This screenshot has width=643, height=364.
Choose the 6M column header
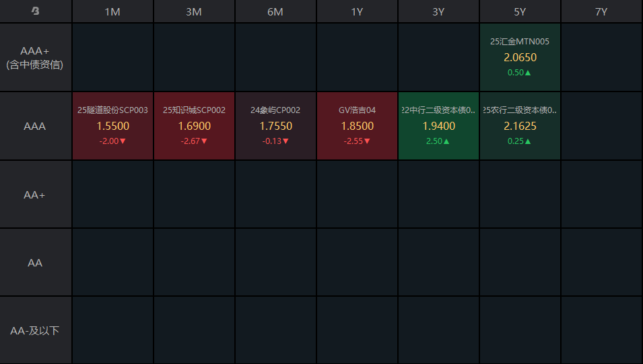275,11
